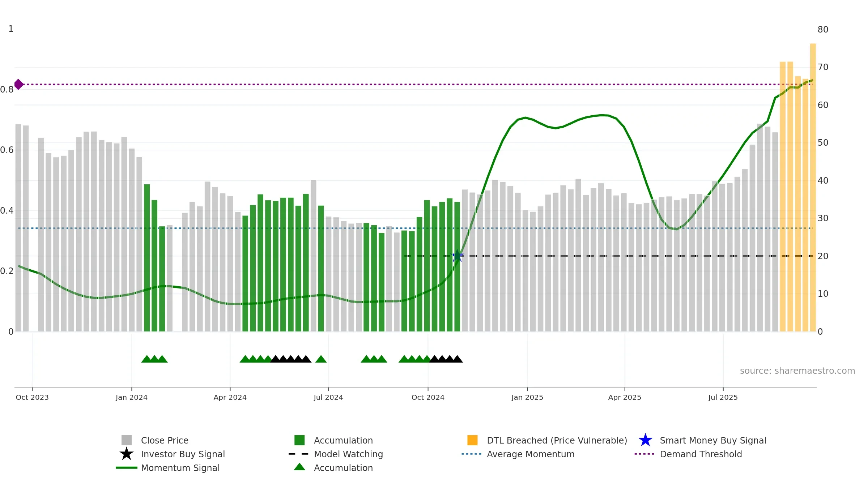Click the Smart Money Buy Signal legend label
Screen dimensions: 868x488
tap(713, 440)
